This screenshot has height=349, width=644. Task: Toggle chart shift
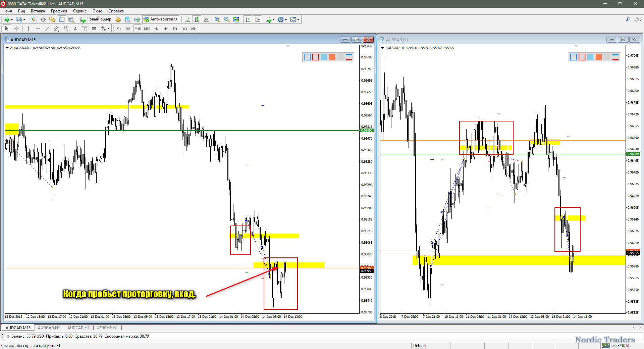coord(257,19)
